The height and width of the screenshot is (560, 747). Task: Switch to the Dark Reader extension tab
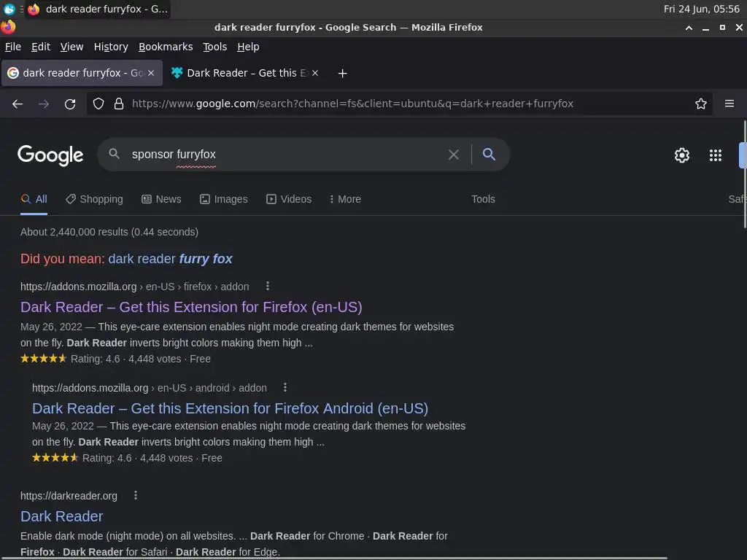coord(245,73)
